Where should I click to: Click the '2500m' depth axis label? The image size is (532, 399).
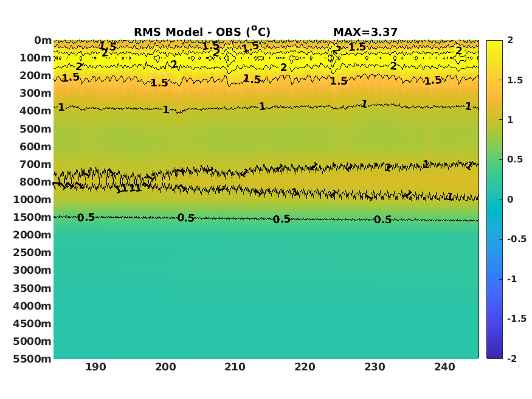[x=32, y=253]
